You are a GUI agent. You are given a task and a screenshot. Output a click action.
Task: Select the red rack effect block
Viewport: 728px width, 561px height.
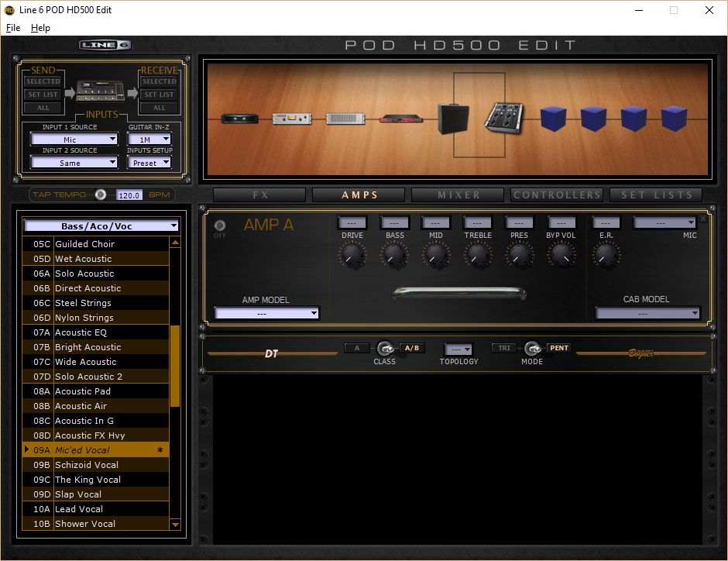[x=400, y=119]
